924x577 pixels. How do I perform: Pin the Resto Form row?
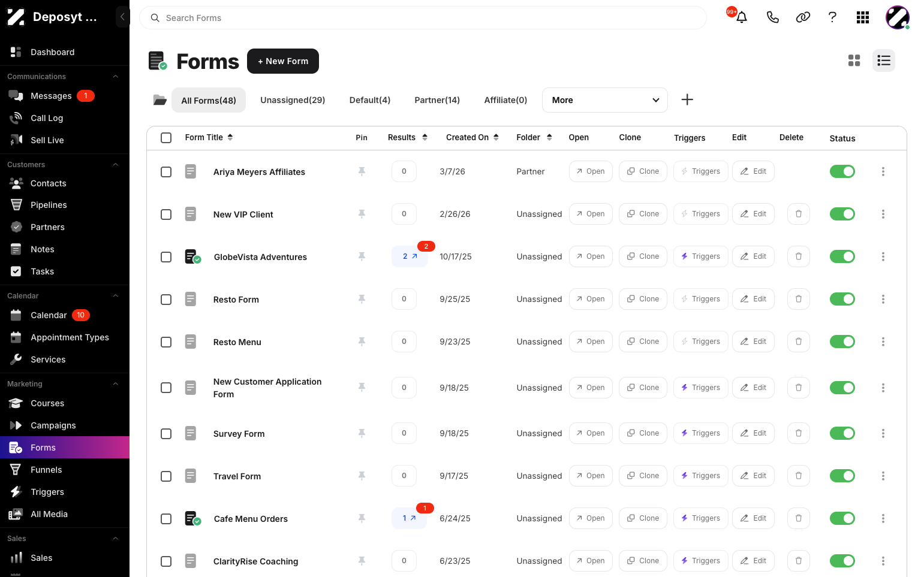[x=362, y=299]
